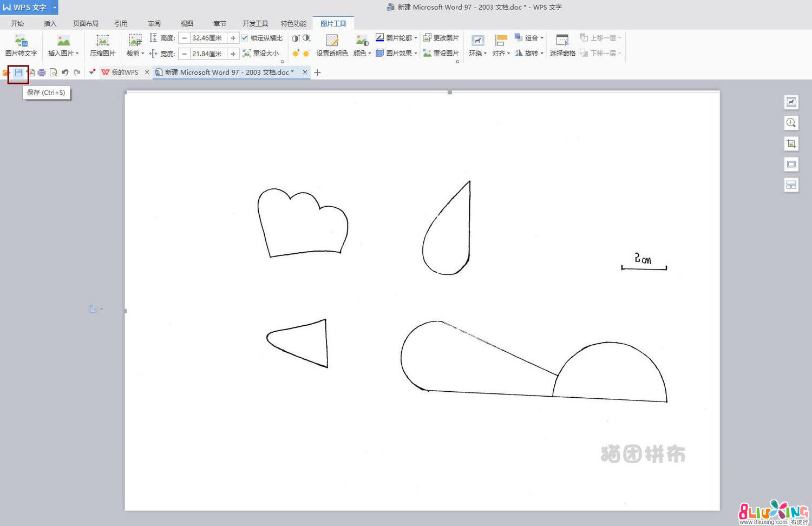The image size is (812, 526).
Task: Select the 图片工具 ribbon tab
Action: pyautogui.click(x=333, y=23)
